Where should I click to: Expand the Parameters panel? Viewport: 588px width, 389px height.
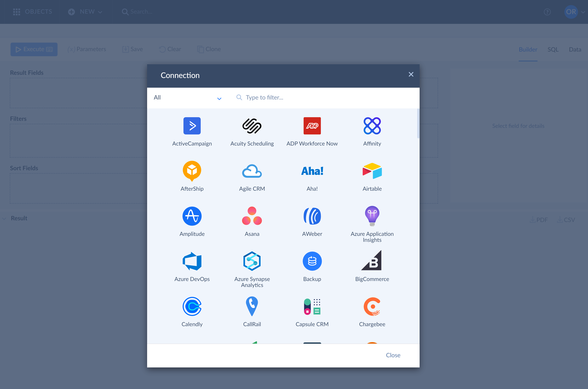[x=87, y=49]
